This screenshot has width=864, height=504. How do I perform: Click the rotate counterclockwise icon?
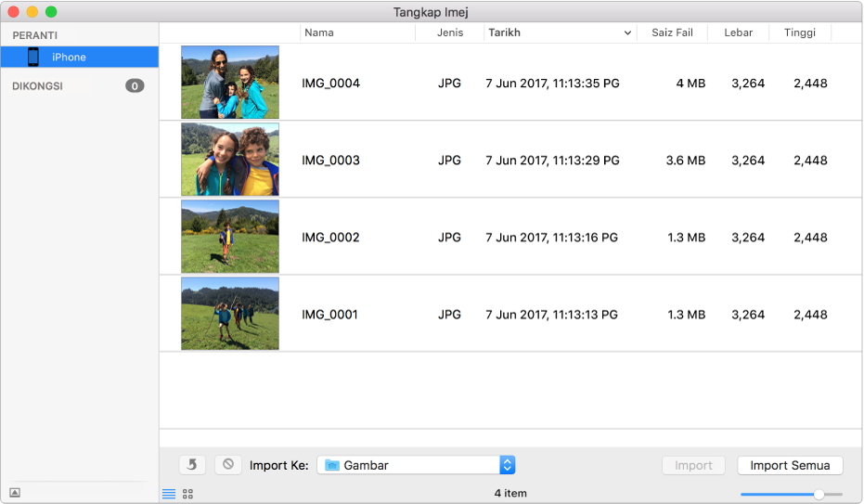(x=192, y=465)
